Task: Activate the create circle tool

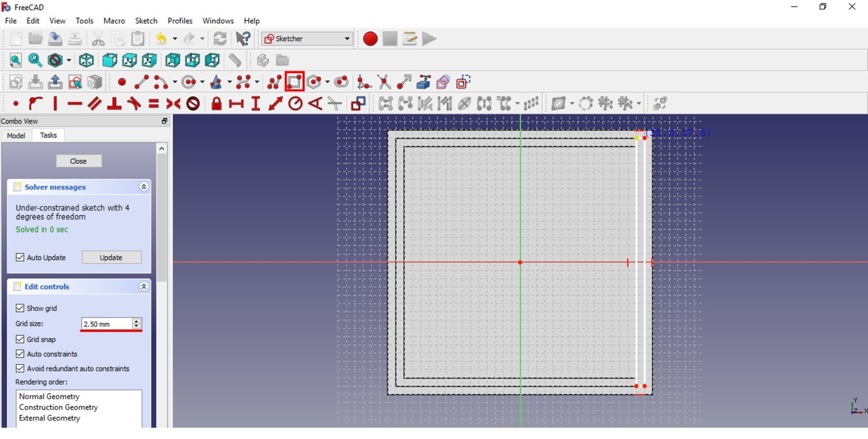Action: coord(189,82)
